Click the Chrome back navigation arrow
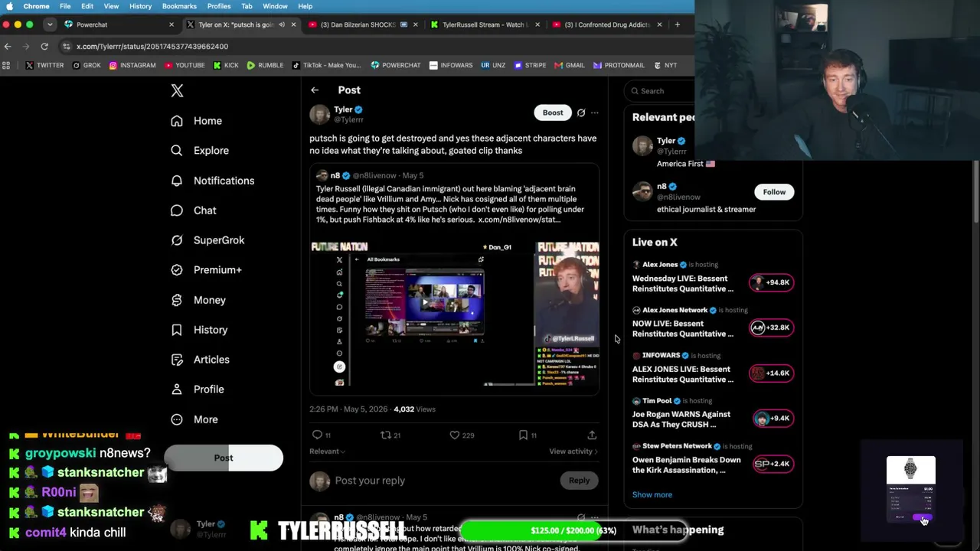The width and height of the screenshot is (980, 551). [x=8, y=47]
